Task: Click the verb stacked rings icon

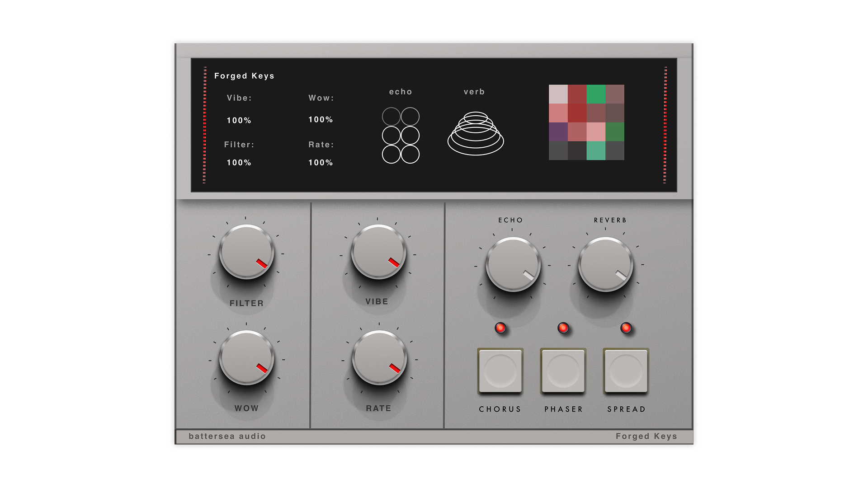Action: coord(476,133)
